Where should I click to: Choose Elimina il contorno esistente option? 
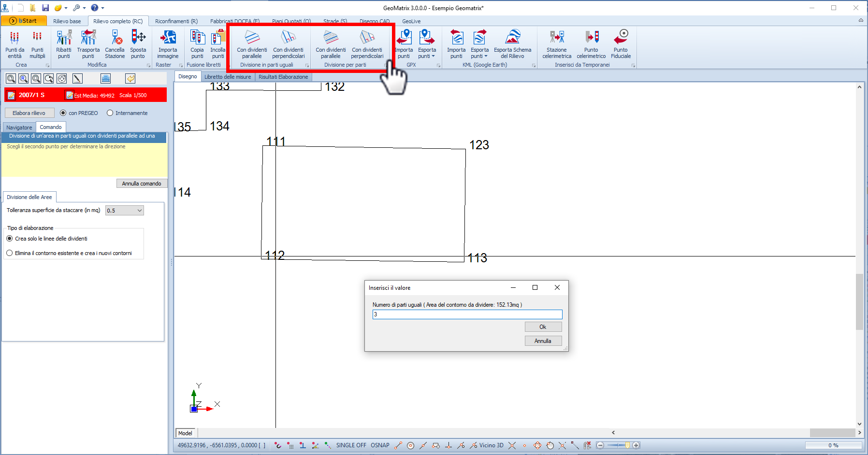click(10, 253)
